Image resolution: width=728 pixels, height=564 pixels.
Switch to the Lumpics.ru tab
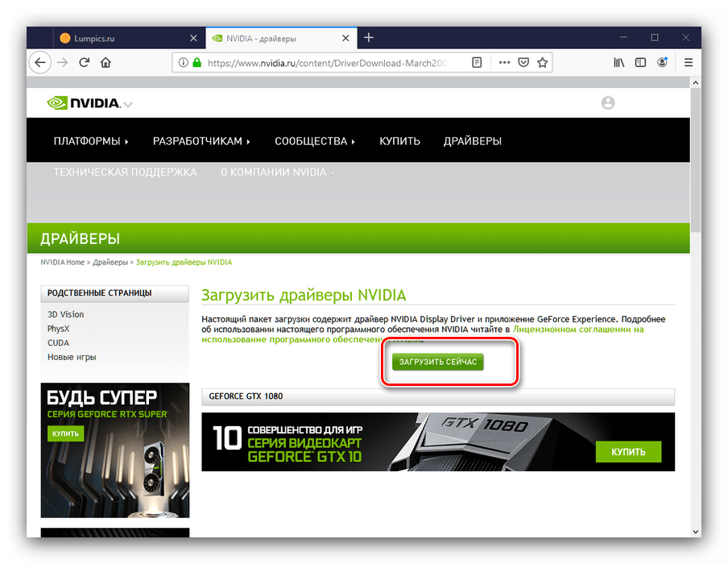pos(121,38)
